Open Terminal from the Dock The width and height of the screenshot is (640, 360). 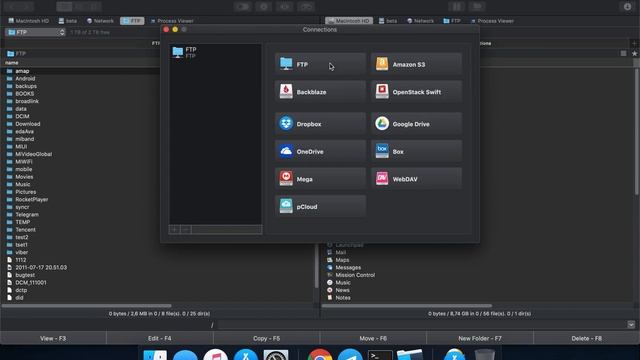pyautogui.click(x=380, y=355)
